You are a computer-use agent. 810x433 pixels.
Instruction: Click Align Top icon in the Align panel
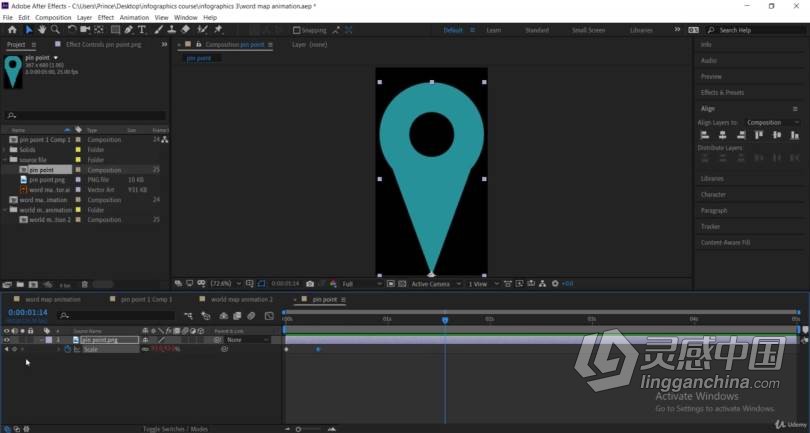click(x=759, y=135)
